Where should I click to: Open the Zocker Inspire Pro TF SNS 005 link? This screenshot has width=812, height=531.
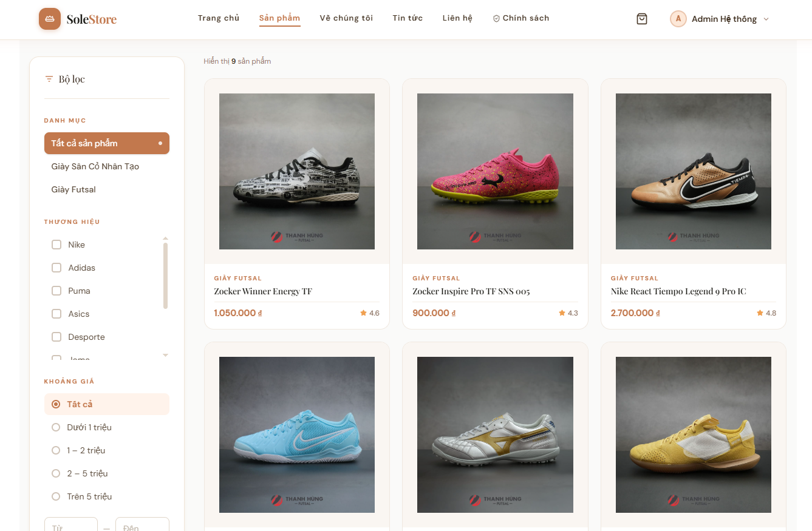471,291
